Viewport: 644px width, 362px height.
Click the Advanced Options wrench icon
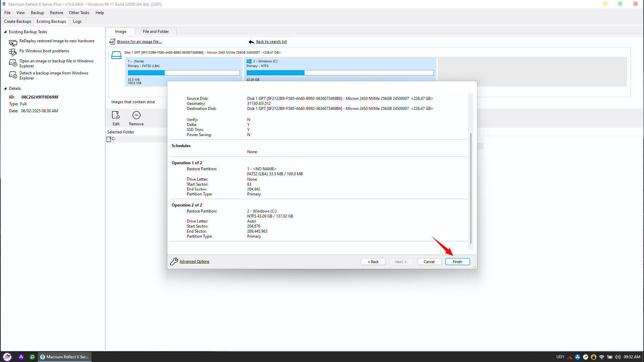tap(174, 261)
